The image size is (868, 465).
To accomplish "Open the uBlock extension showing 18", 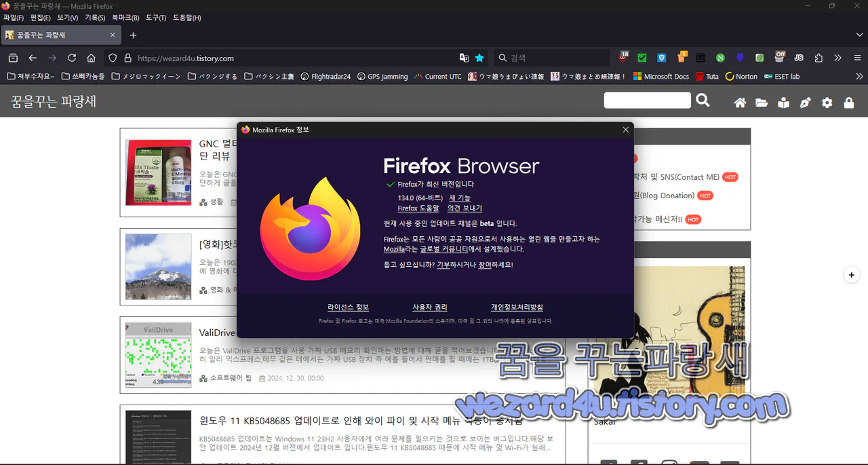I will [623, 58].
